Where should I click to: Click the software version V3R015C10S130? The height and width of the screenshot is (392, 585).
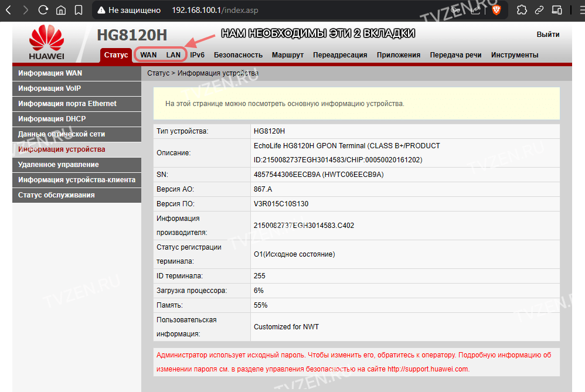pyautogui.click(x=281, y=204)
